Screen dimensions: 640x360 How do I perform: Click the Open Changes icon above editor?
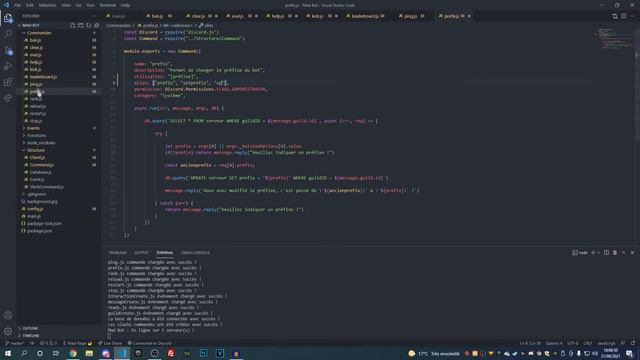click(x=615, y=16)
